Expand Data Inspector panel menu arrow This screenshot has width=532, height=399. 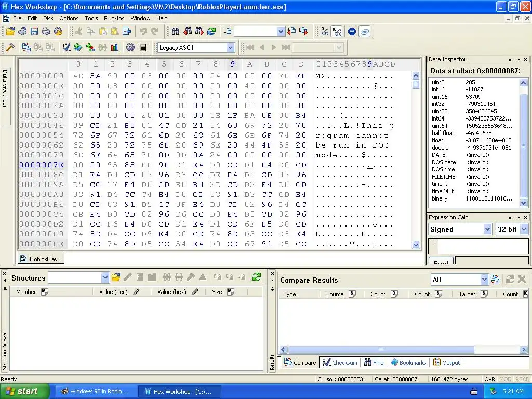tap(518, 60)
